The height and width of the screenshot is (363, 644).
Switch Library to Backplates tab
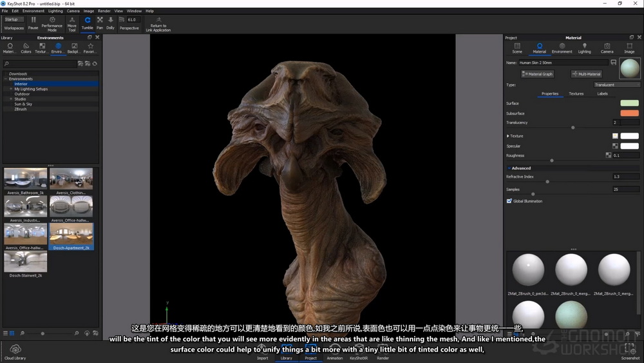tap(73, 48)
